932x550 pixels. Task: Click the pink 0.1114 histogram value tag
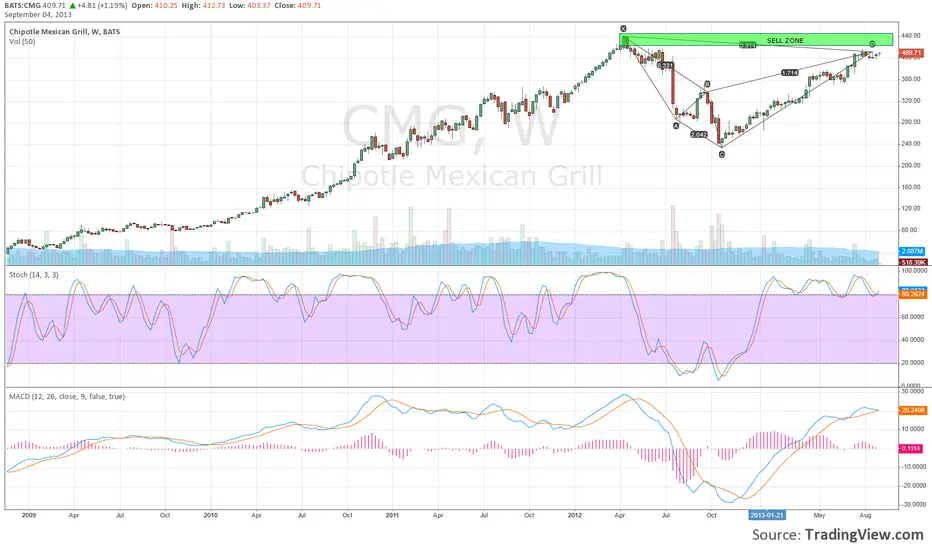pyautogui.click(x=911, y=448)
